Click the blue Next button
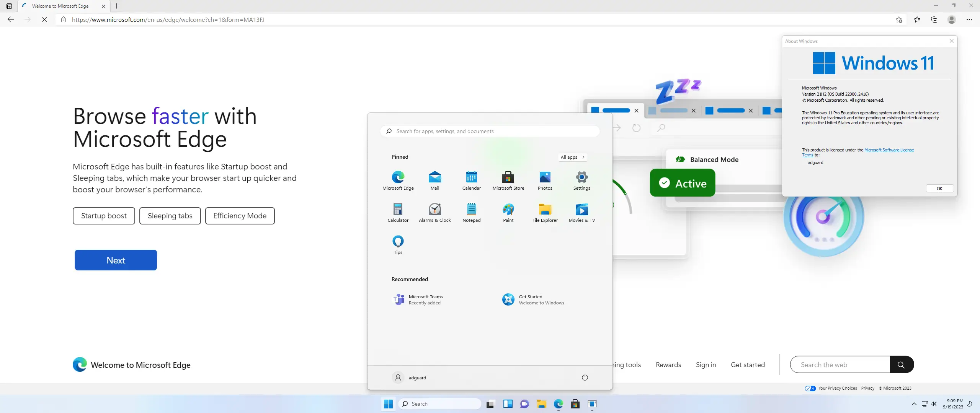980x413 pixels. click(116, 260)
